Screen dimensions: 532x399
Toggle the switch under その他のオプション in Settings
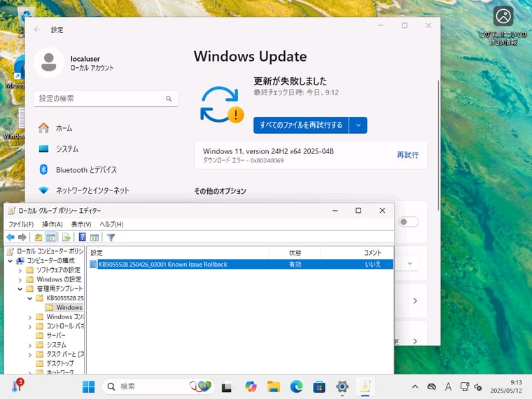pyautogui.click(x=409, y=222)
